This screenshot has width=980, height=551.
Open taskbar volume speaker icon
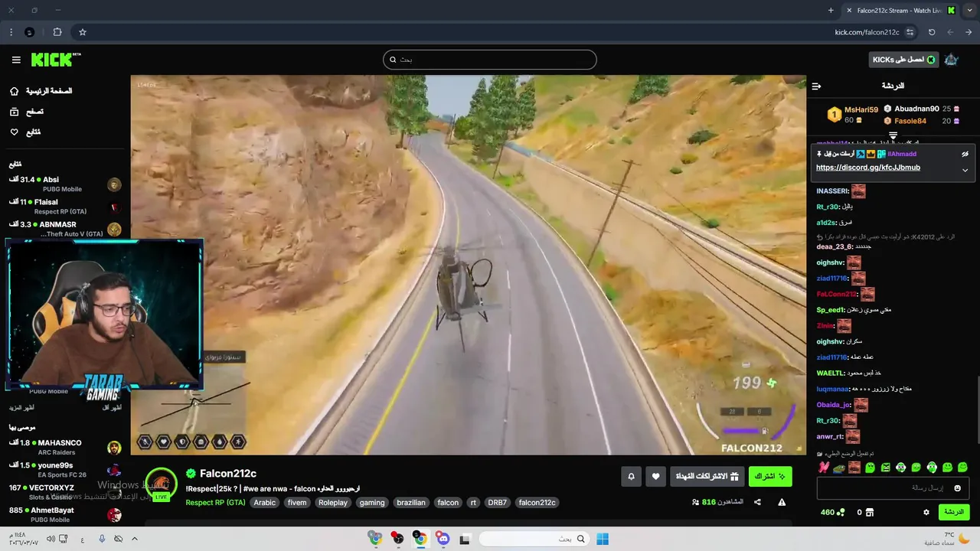pos(51,539)
